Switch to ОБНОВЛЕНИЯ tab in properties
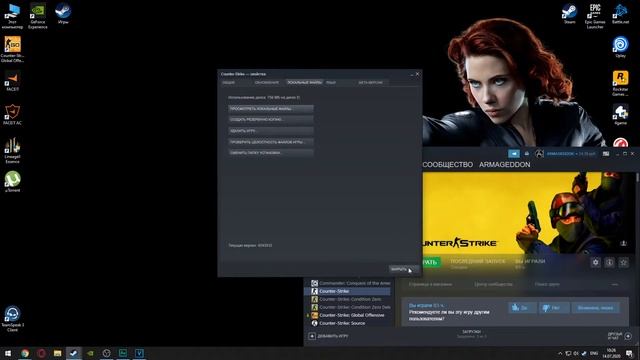The height and width of the screenshot is (360, 640). pos(267,82)
